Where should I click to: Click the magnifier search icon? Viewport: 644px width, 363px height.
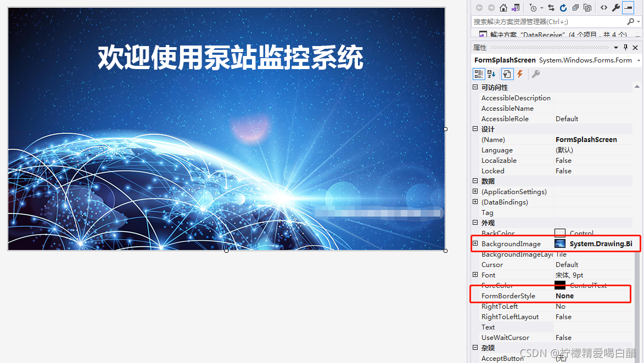(630, 22)
